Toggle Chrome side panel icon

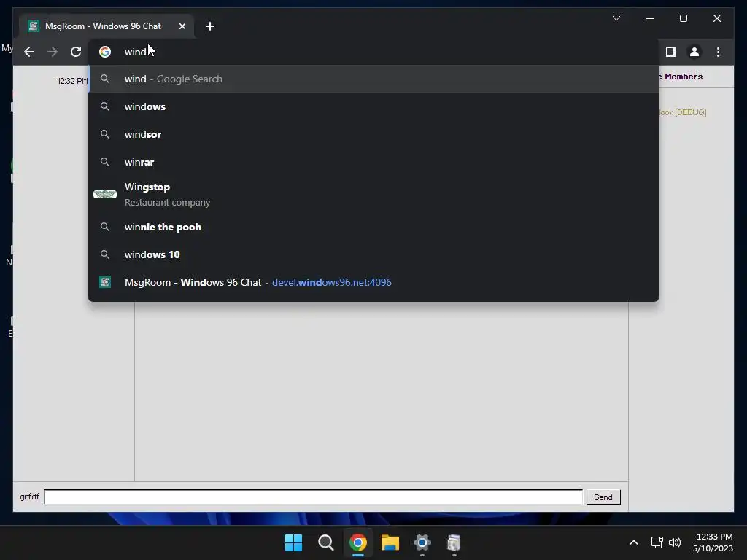click(x=671, y=52)
